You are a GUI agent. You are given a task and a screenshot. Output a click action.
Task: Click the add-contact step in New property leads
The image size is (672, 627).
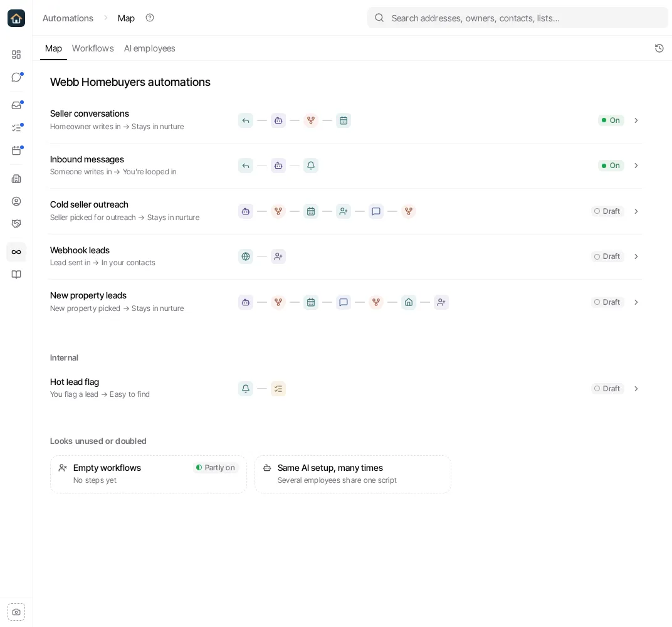(441, 302)
